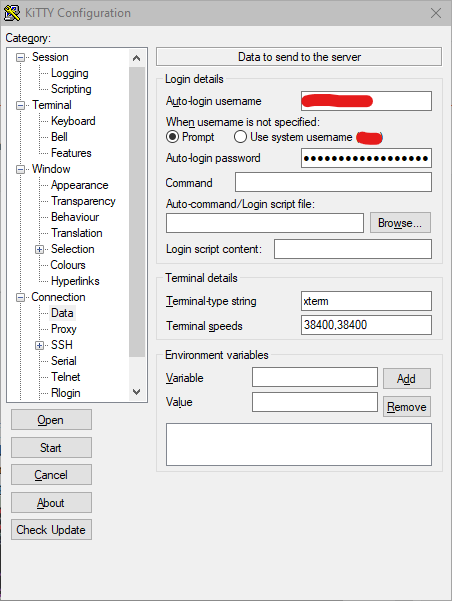Image resolution: width=452 pixels, height=601 pixels.
Task: Open the Transparency settings
Action: [83, 201]
